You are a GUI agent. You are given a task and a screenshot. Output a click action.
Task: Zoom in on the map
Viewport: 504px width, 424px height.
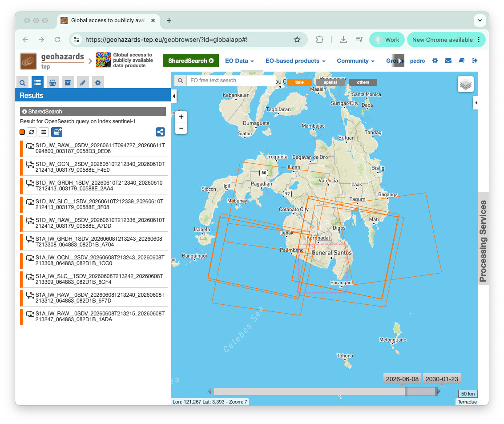coord(181,117)
